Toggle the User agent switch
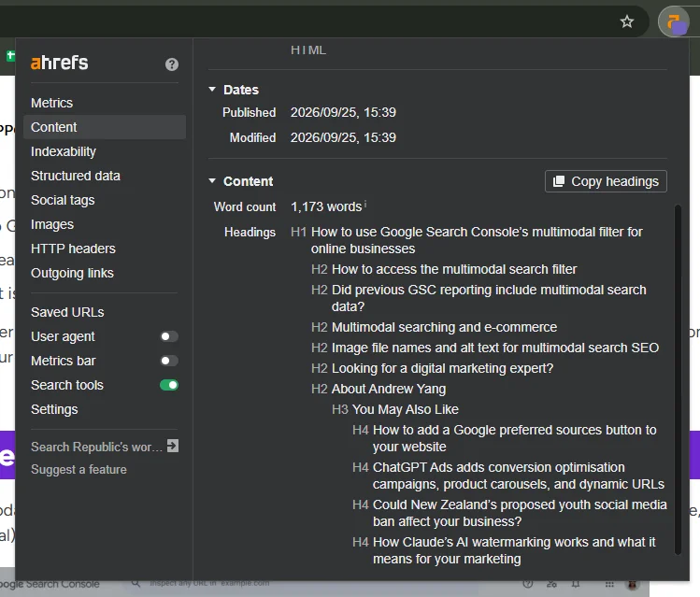Viewport: 700px width, 597px height. click(x=169, y=336)
